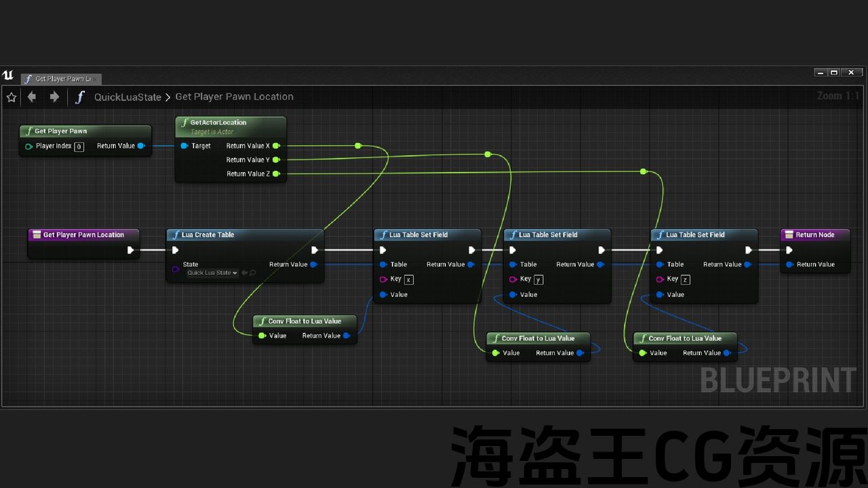The width and height of the screenshot is (868, 488).
Task: Click the Return Value pin on Return Node
Action: (789, 264)
